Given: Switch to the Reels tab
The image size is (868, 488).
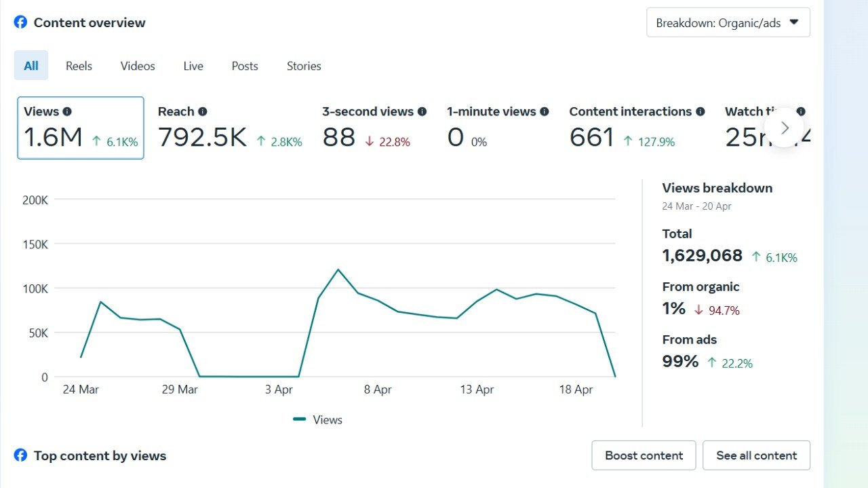Looking at the screenshot, I should (x=79, y=66).
